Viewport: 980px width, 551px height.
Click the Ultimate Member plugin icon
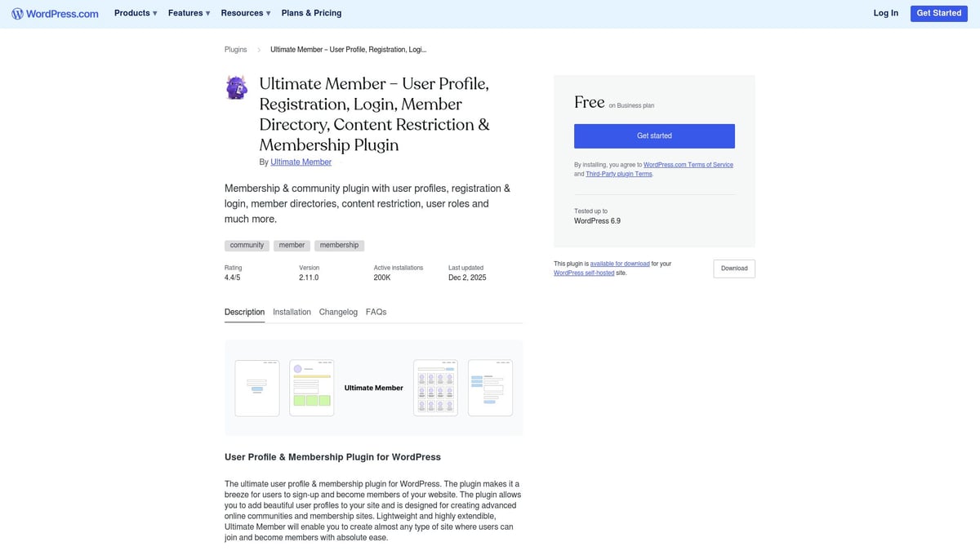point(236,87)
